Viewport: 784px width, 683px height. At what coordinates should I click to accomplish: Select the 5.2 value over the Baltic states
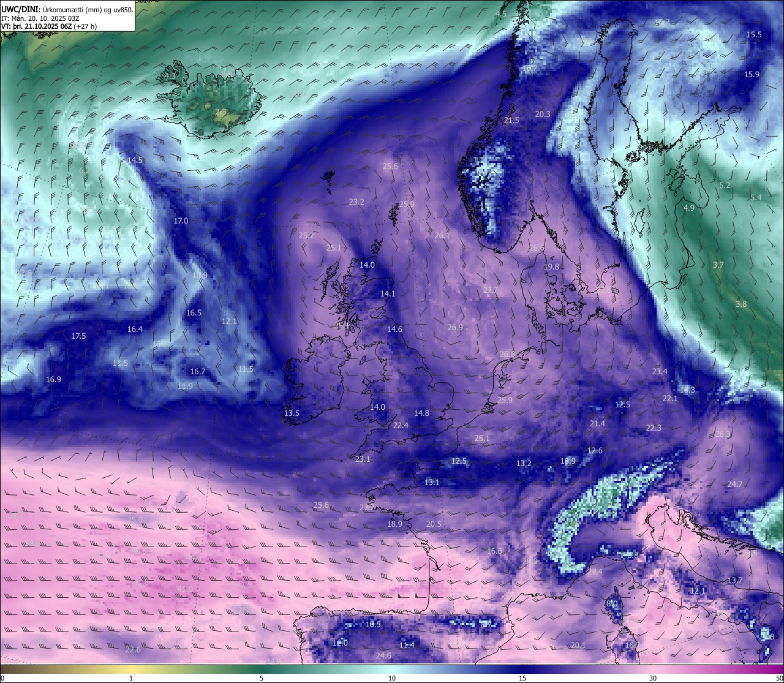pos(725,185)
